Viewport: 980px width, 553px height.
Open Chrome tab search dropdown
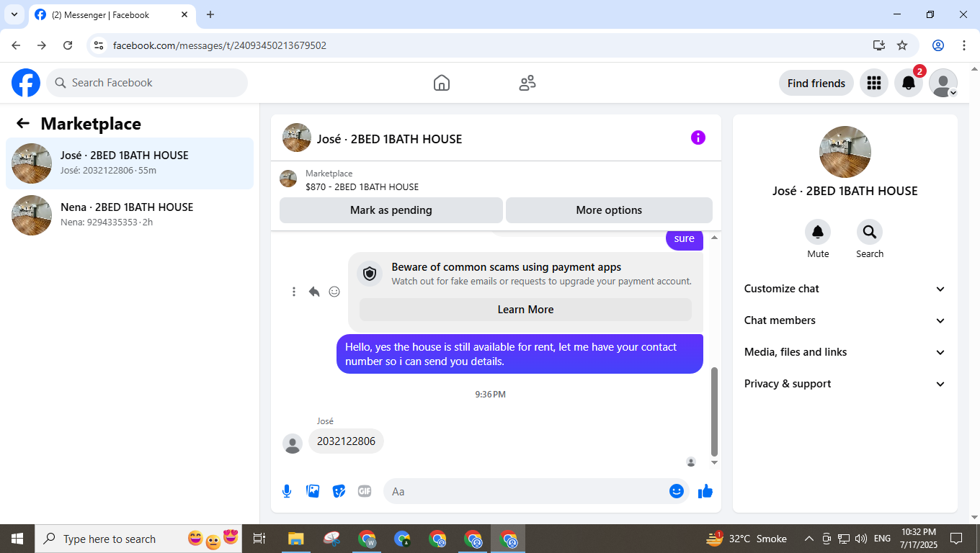(14, 14)
